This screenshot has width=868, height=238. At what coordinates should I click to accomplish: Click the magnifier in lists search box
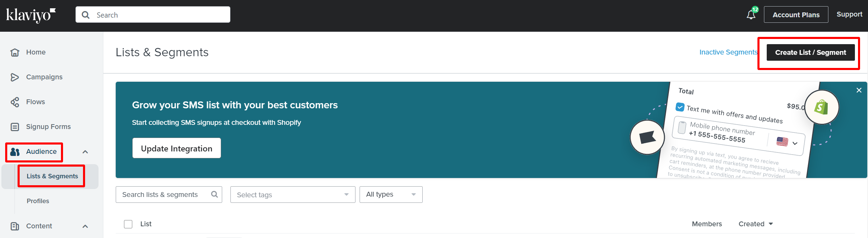214,195
